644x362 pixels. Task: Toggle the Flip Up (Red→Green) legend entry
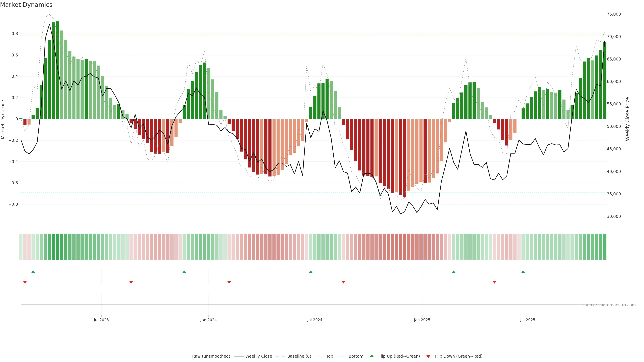tap(399, 356)
